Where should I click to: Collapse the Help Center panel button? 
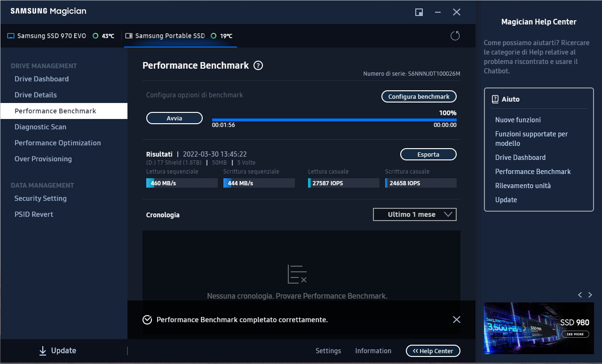point(433,351)
